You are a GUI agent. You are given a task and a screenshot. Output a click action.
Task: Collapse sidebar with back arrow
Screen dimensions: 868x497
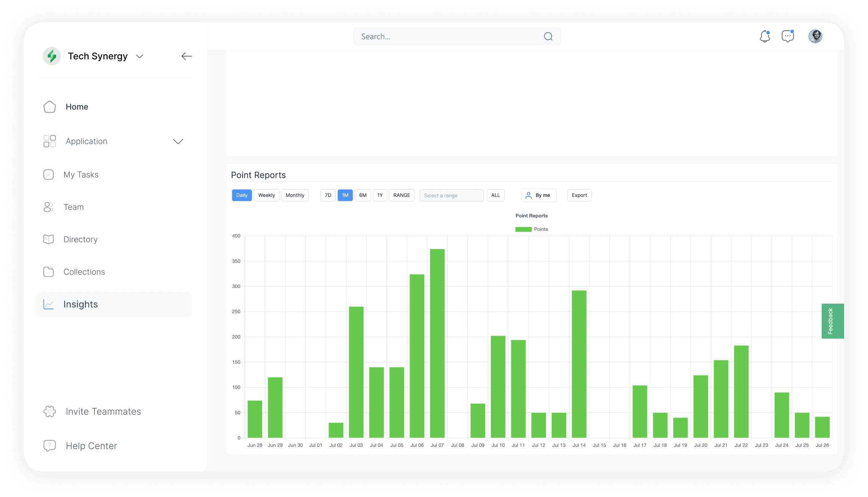[186, 56]
